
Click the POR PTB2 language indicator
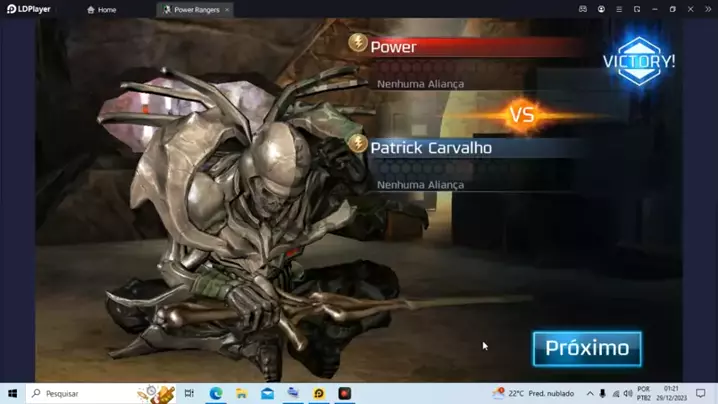click(x=643, y=393)
